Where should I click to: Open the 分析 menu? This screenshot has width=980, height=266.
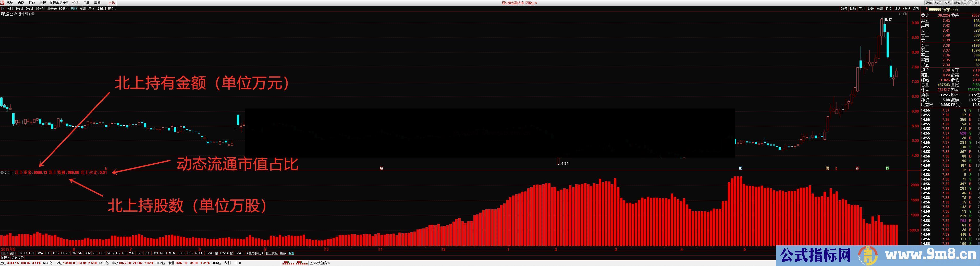43,3
